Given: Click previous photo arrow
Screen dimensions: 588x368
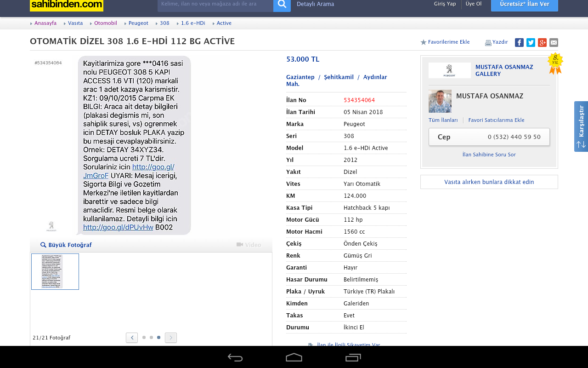Looking at the screenshot, I should (x=132, y=338).
